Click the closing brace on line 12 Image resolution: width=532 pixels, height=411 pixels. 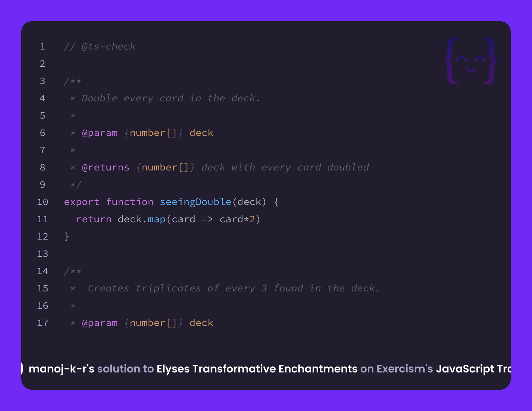(67, 237)
